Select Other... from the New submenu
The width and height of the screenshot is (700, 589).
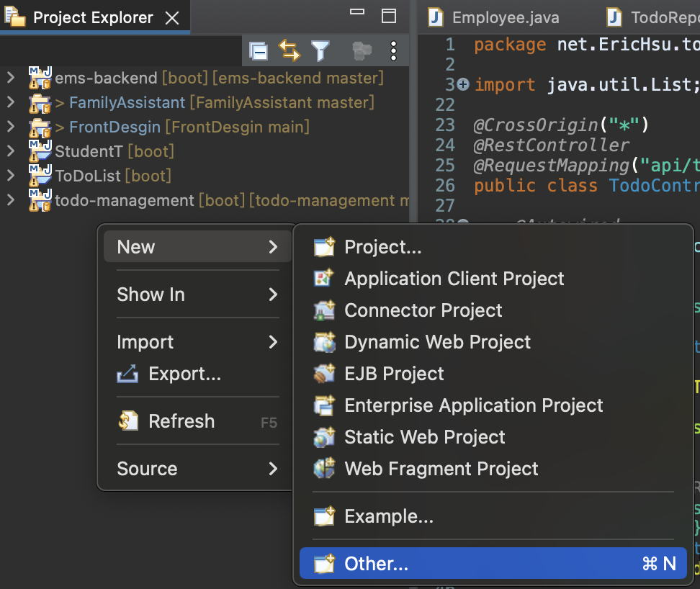377,564
